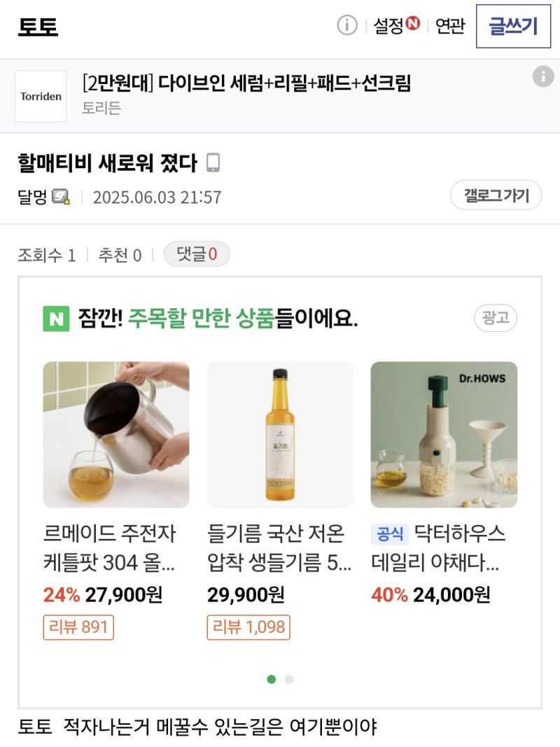The image size is (560, 747).
Task: Click the mobile phone icon beside post title
Action: click(213, 163)
